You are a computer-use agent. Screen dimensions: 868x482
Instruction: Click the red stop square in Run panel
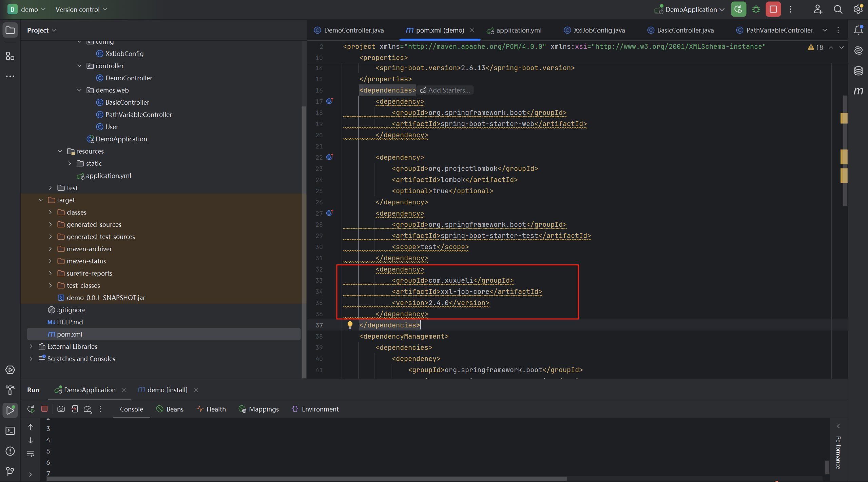click(x=44, y=409)
